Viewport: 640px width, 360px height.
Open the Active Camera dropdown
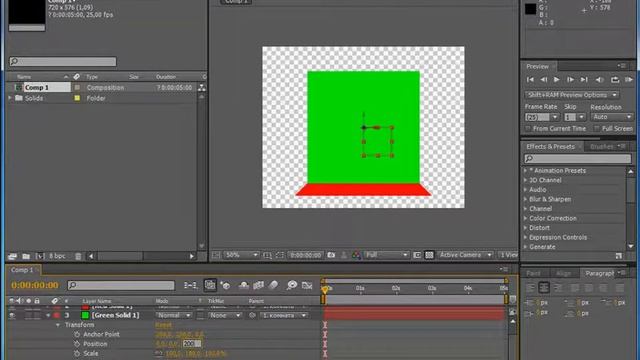(465, 255)
